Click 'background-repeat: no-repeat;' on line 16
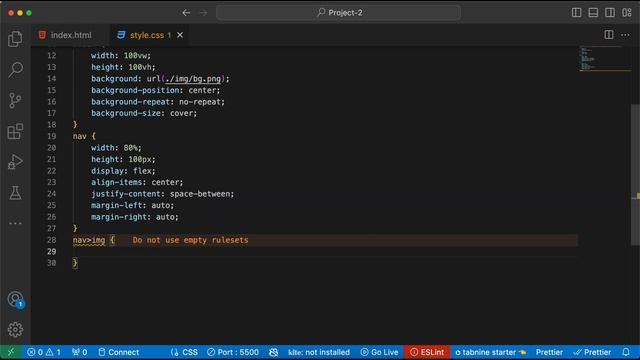 point(158,102)
